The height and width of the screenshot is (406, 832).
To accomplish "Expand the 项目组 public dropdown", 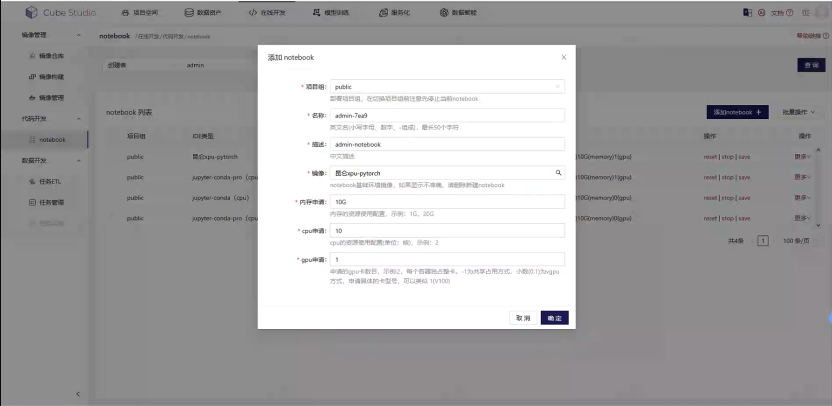I will [447, 87].
